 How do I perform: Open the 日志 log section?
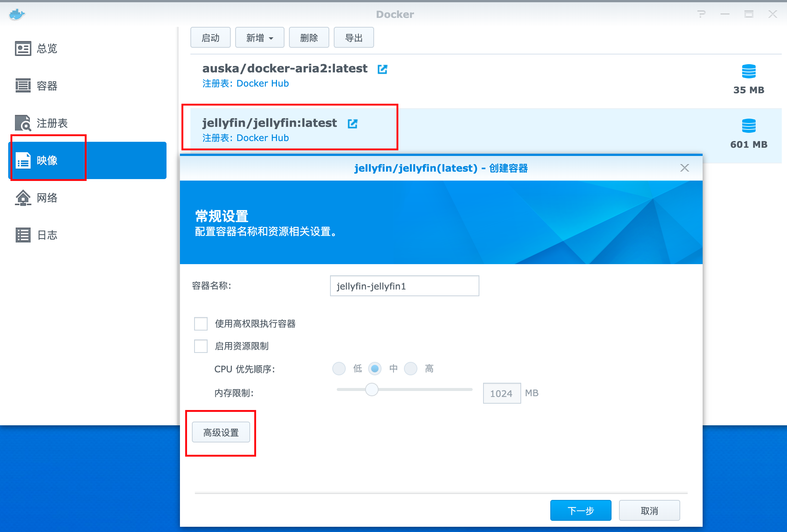87,235
